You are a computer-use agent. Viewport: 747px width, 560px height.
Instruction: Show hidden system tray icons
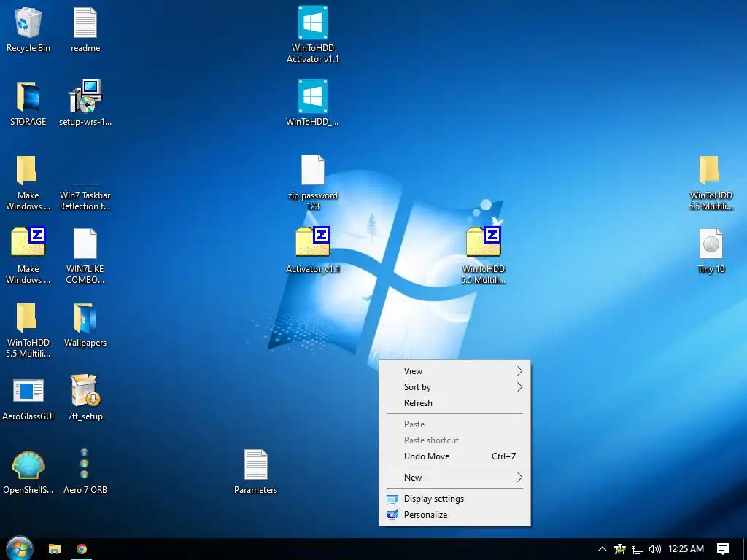(602, 549)
